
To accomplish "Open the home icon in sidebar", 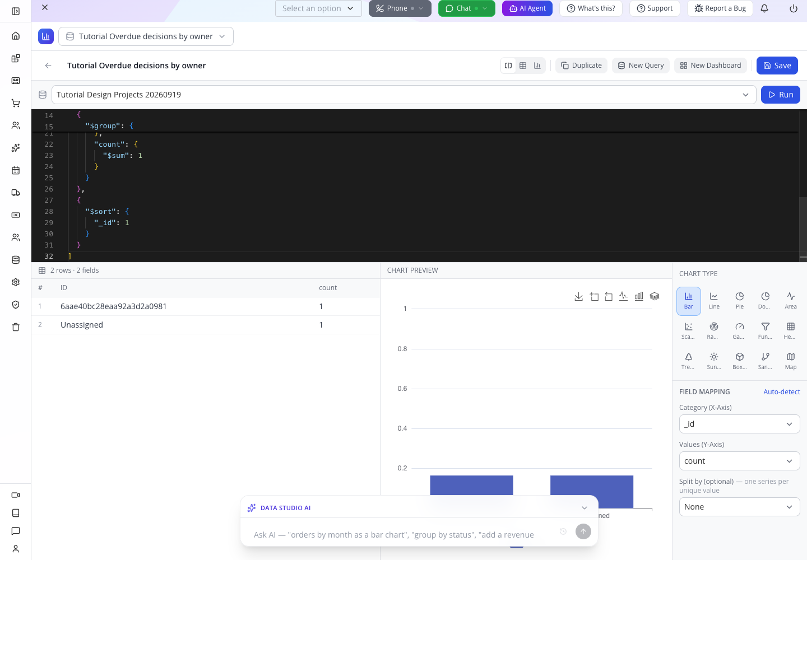I will coord(16,36).
